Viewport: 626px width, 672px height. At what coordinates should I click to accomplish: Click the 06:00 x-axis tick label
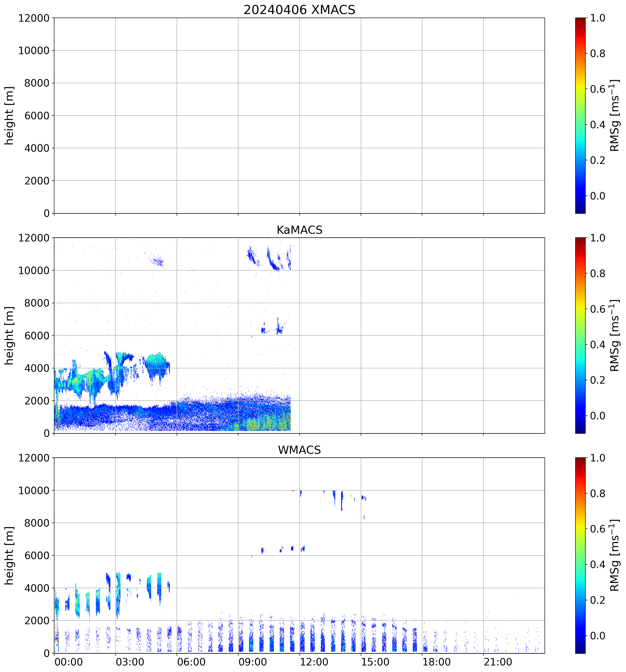(x=191, y=662)
